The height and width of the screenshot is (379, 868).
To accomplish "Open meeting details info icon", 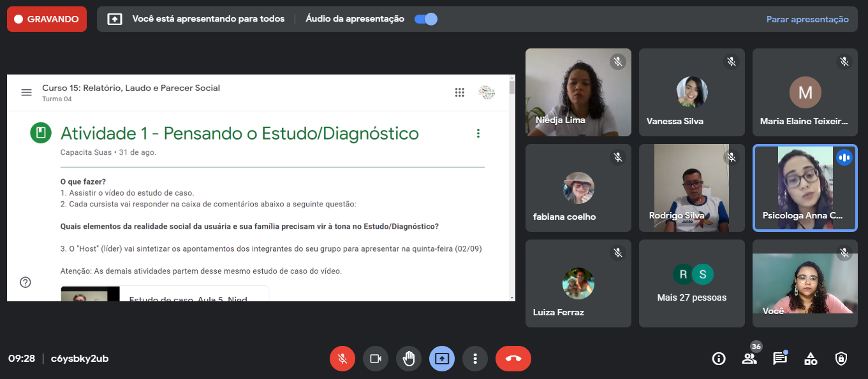I will click(719, 359).
